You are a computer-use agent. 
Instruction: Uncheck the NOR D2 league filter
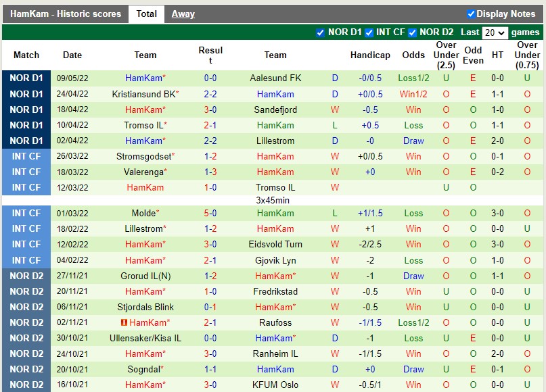click(x=412, y=32)
